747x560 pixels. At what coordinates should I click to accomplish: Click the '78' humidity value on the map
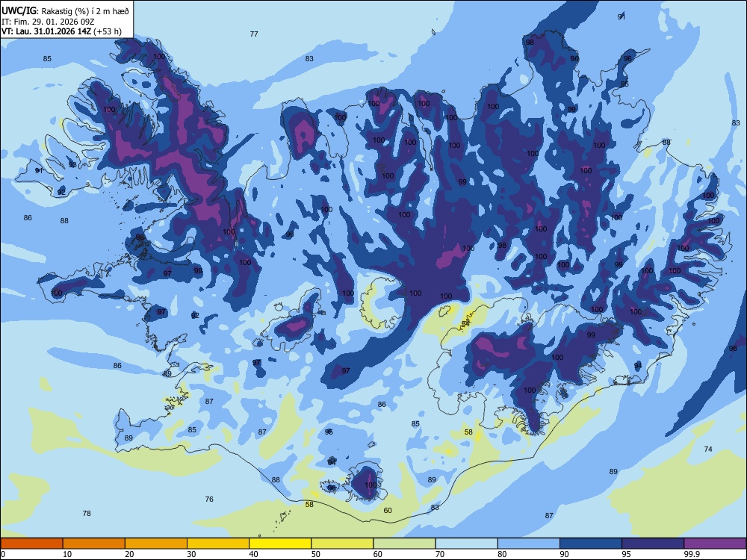(x=86, y=514)
